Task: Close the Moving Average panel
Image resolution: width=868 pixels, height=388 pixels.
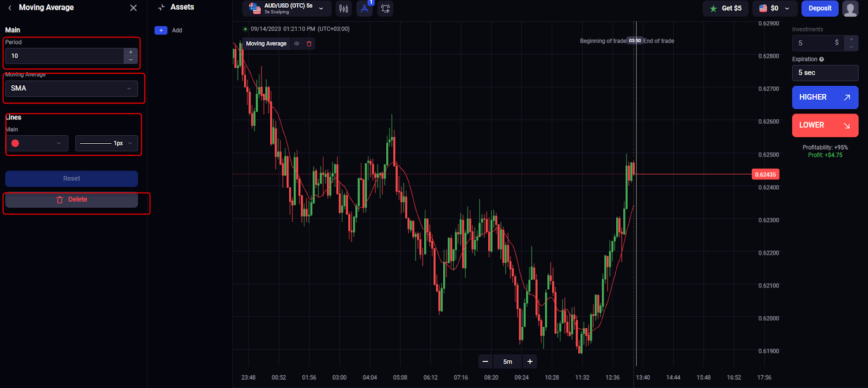Action: pyautogui.click(x=133, y=8)
